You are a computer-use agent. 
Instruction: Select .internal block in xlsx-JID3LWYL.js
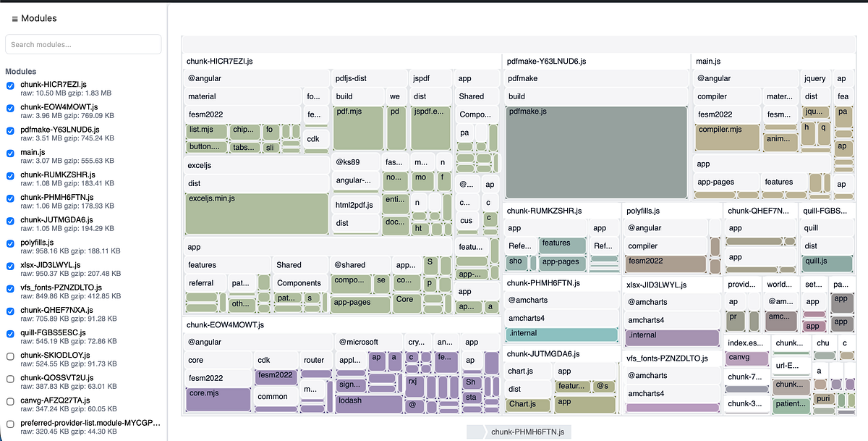pyautogui.click(x=672, y=337)
